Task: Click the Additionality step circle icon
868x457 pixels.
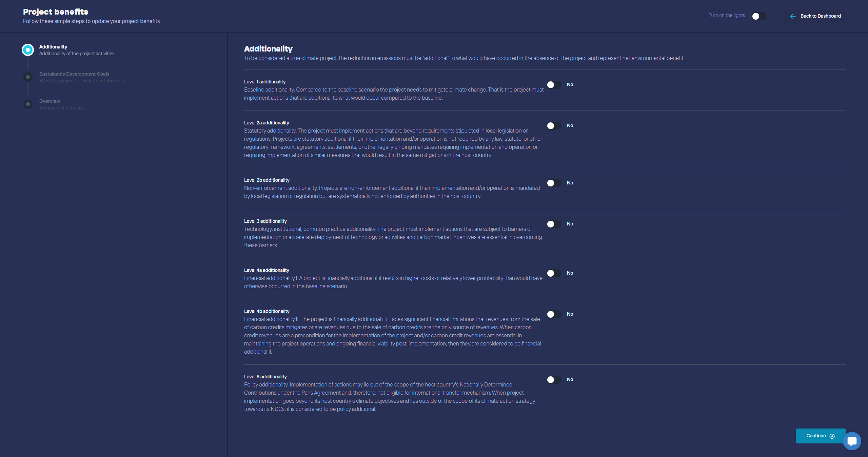Action: pos(28,50)
